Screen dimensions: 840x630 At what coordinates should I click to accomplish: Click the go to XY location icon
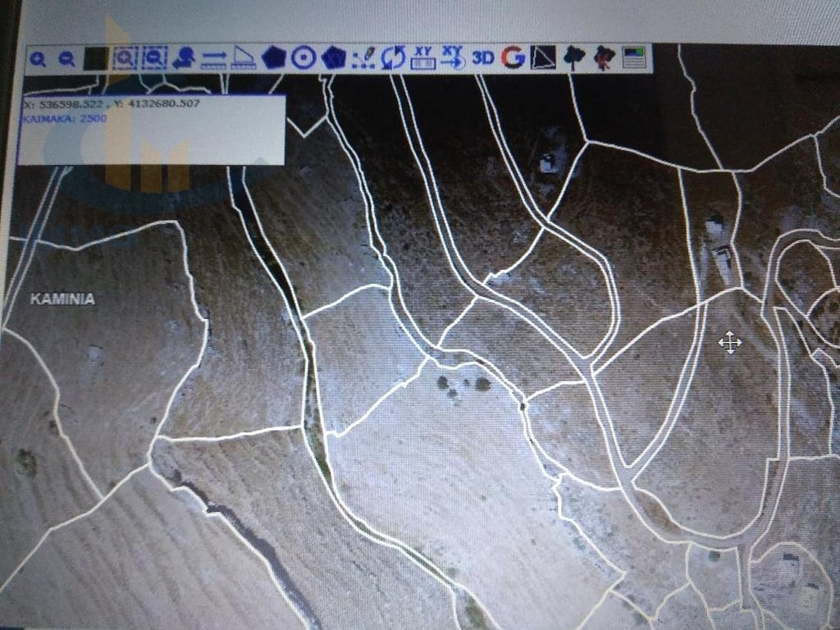(453, 57)
